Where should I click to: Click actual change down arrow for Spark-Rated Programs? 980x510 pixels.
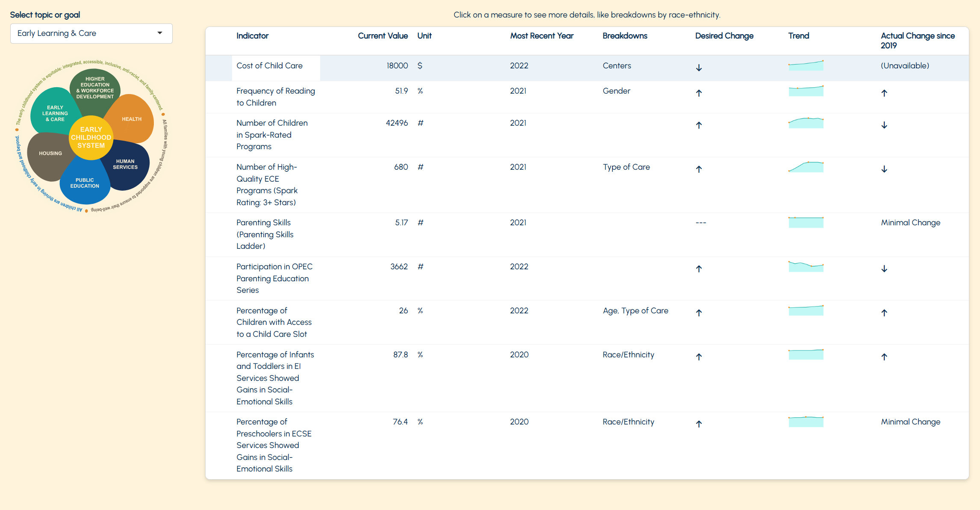pos(885,125)
